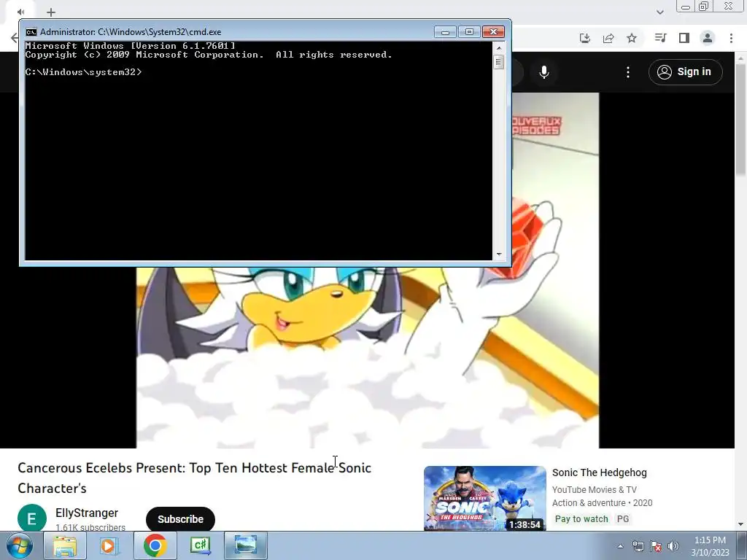Image resolution: width=747 pixels, height=560 pixels.
Task: Open EllyStranger channel avatar
Action: click(32, 518)
